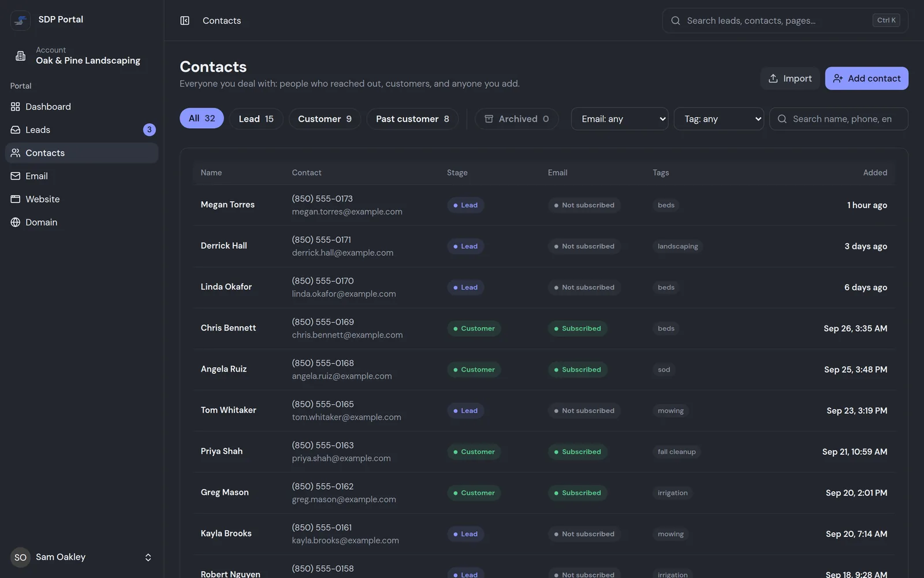
Task: Click the add-person icon on Add contact
Action: (838, 79)
